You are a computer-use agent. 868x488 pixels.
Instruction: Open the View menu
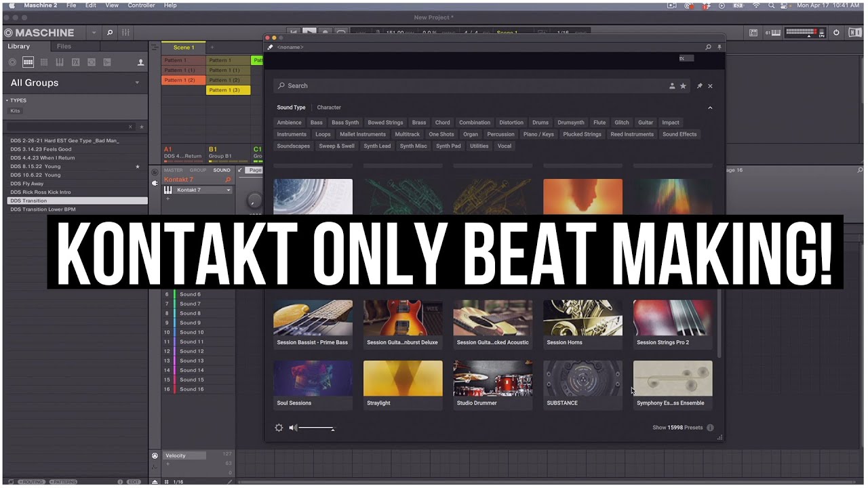pos(112,5)
